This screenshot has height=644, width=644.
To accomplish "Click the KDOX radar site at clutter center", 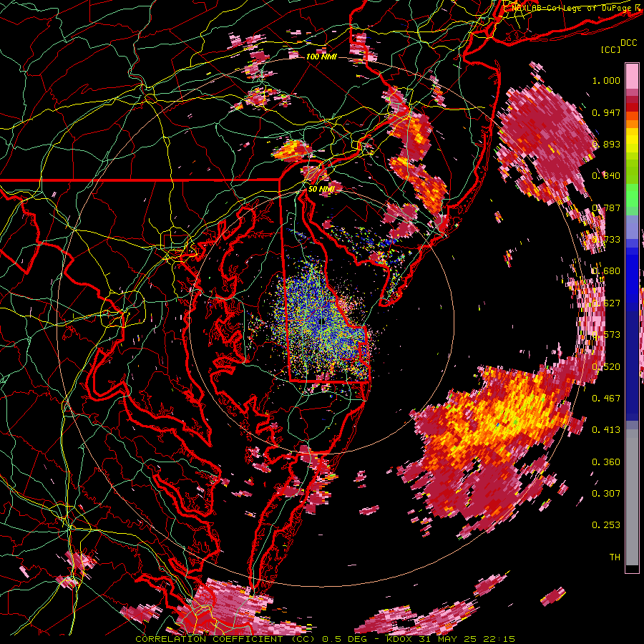I will [x=321, y=321].
